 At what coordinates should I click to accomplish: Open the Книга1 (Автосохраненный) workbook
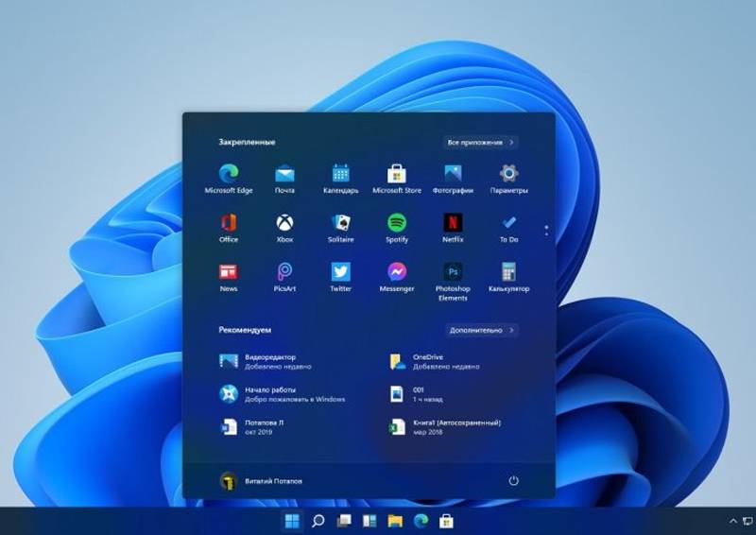coord(445,427)
